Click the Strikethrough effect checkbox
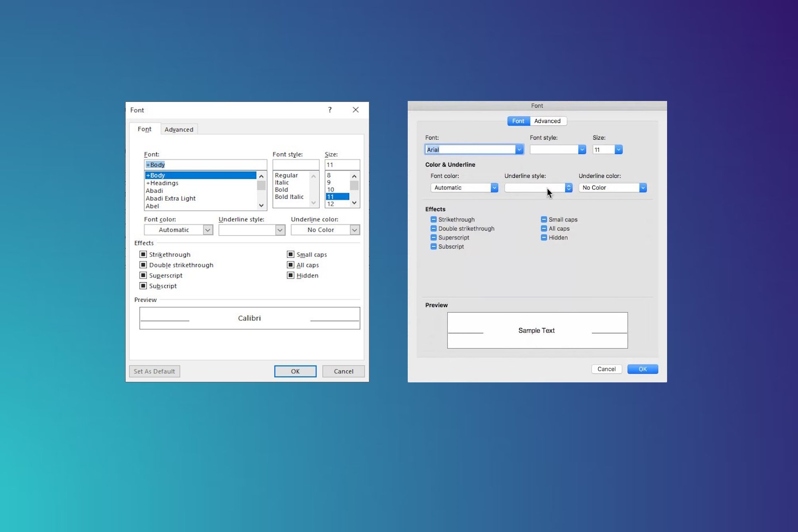 [x=143, y=254]
